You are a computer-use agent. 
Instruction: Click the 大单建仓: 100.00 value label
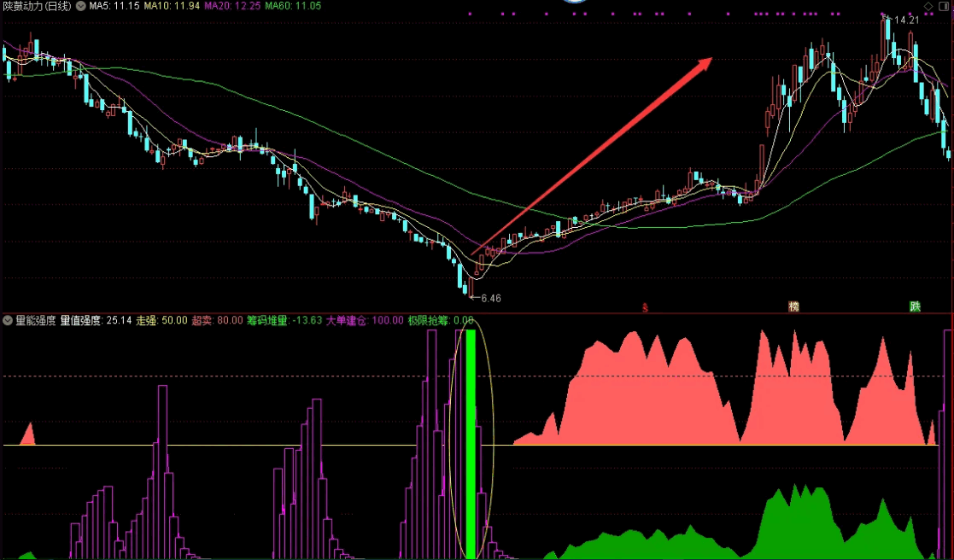(365, 320)
